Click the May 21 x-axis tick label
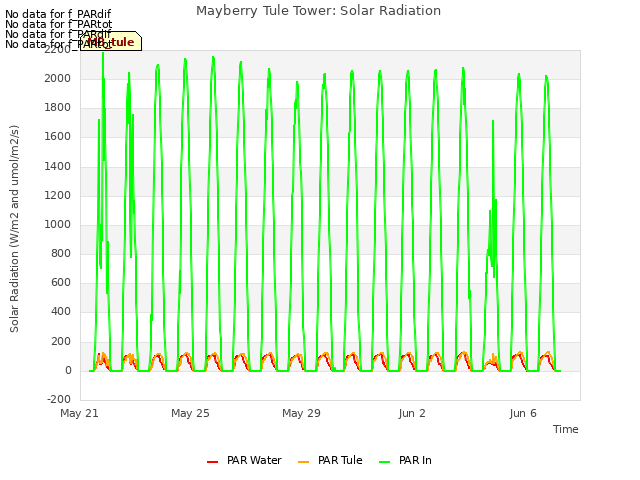 pos(79,413)
